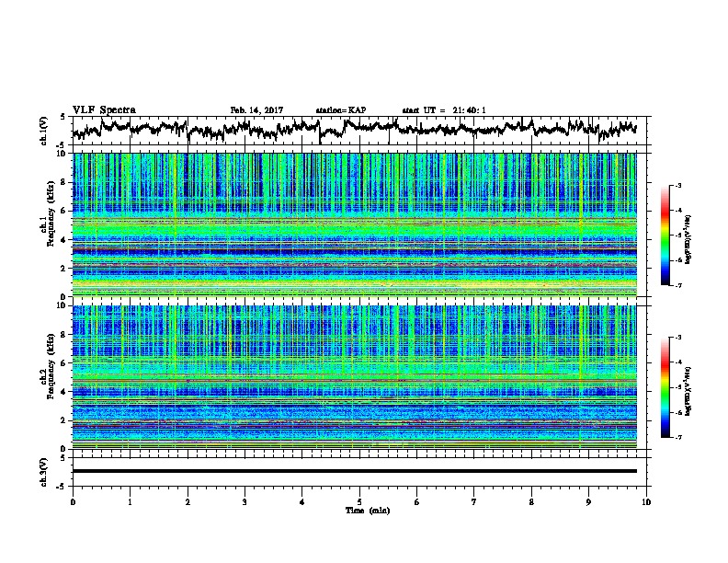Click the ch.3(V) axis label

[x=44, y=472]
